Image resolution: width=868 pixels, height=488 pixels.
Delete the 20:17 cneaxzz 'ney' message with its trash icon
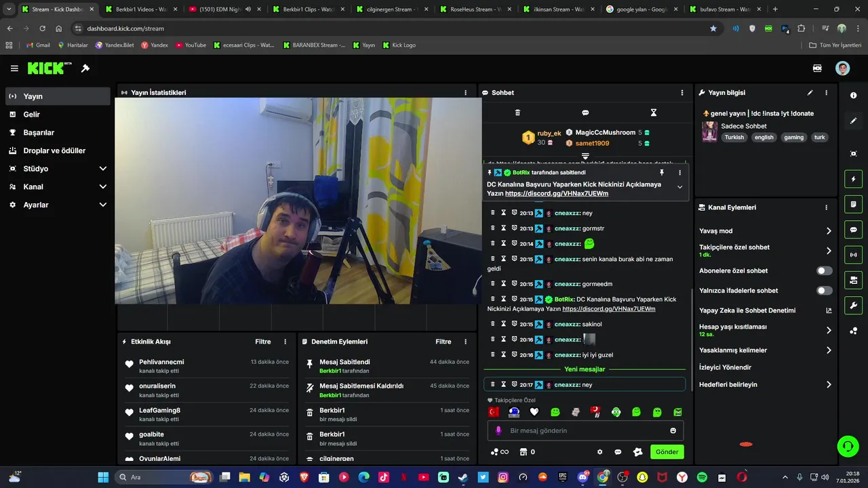tap(493, 384)
